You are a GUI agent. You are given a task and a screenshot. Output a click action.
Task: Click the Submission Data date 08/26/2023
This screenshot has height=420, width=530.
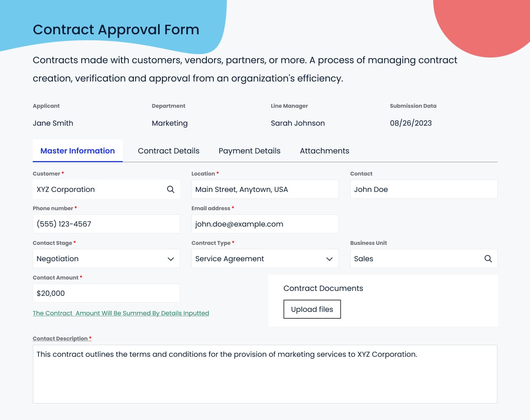pos(410,123)
